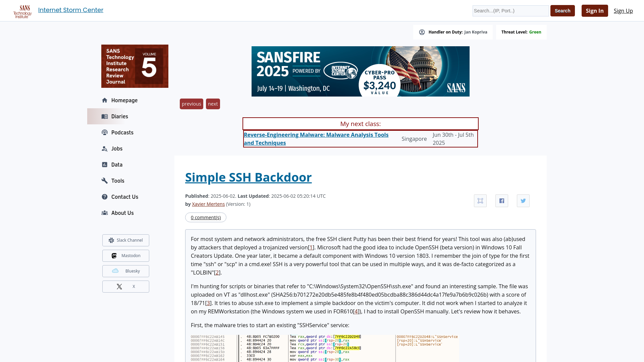Go to the next diary
The image size is (644, 362).
[x=213, y=104]
